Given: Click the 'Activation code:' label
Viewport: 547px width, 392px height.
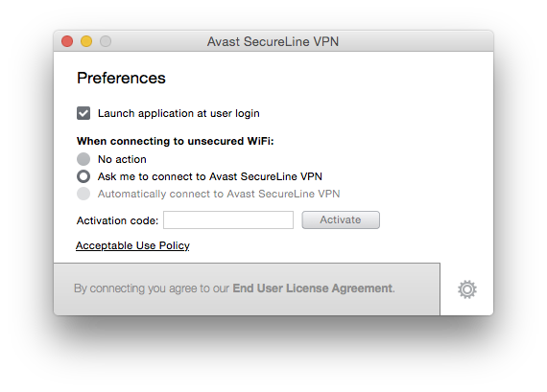Looking at the screenshot, I should (118, 220).
